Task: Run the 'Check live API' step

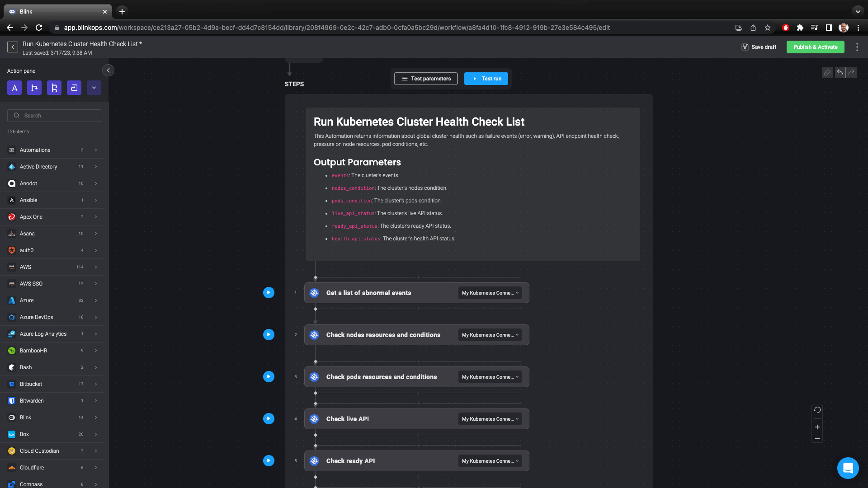Action: [269, 418]
